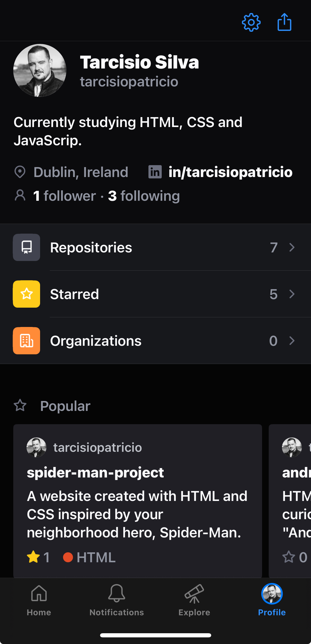This screenshot has height=644, width=311.
Task: View the 1 follower list
Action: [x=64, y=196]
